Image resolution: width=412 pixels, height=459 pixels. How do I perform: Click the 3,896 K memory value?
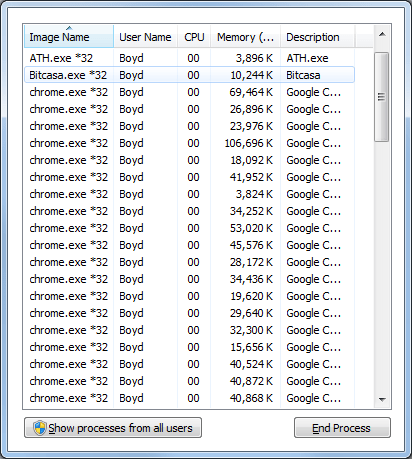click(254, 58)
